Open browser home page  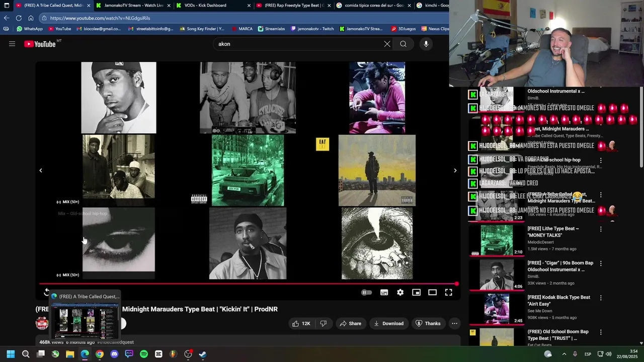pos(31,18)
